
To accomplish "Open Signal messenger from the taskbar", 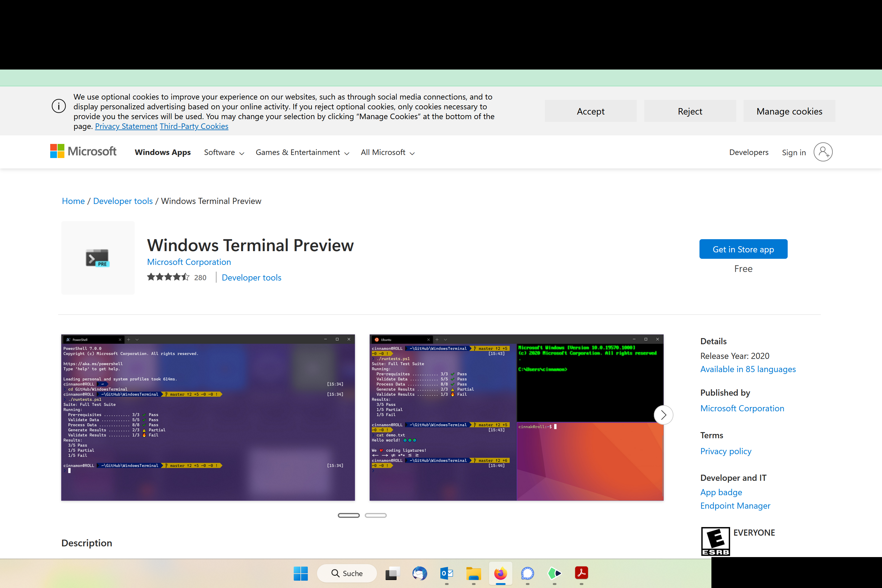I will [527, 573].
